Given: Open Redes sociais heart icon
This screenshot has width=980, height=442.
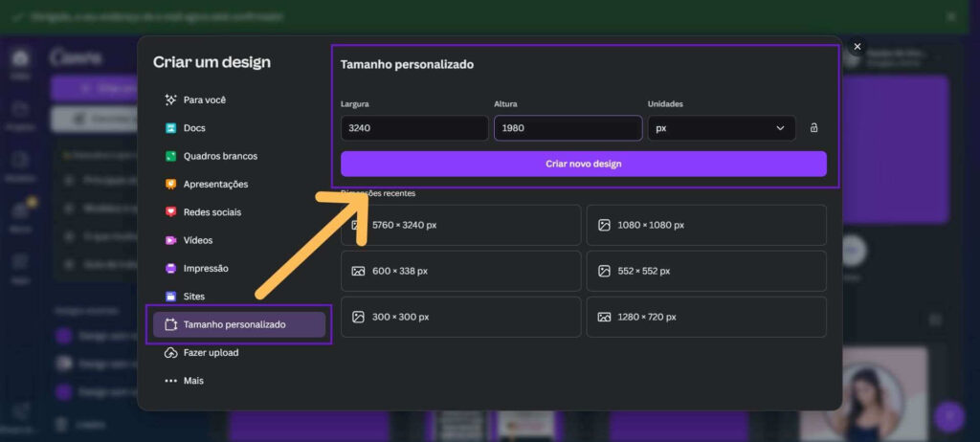Looking at the screenshot, I should [170, 212].
